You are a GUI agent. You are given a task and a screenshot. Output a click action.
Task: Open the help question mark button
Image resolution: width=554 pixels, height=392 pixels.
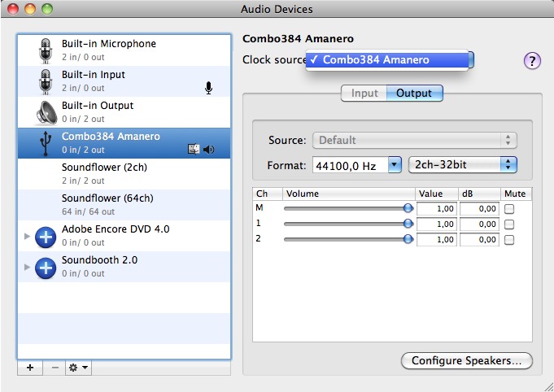532,61
